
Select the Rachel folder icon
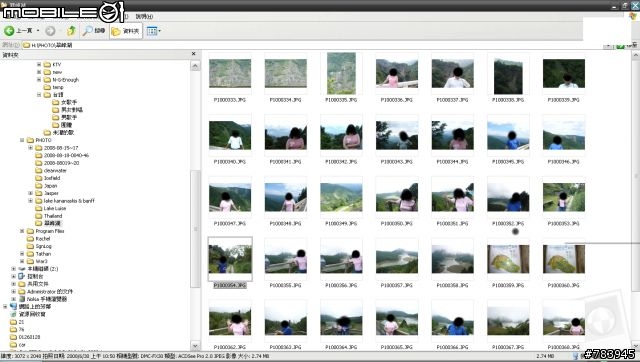(x=30, y=238)
